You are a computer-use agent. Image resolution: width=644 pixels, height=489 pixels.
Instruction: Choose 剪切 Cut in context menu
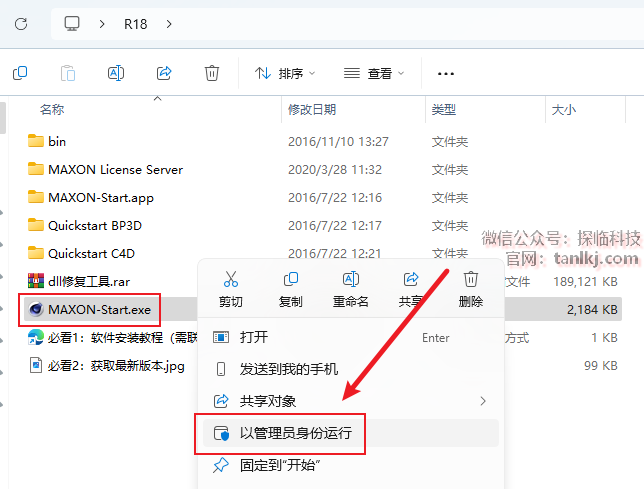[x=230, y=289]
